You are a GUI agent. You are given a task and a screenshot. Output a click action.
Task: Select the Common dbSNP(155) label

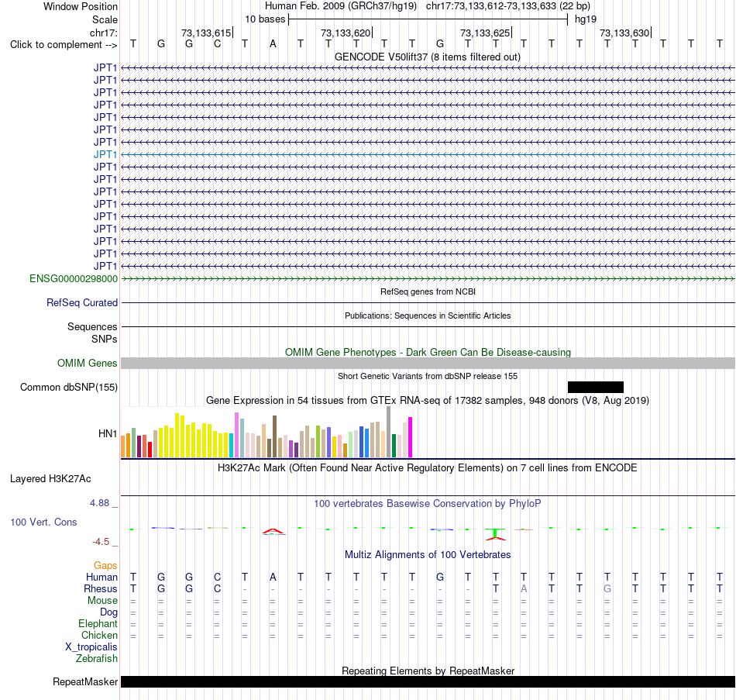tap(68, 387)
